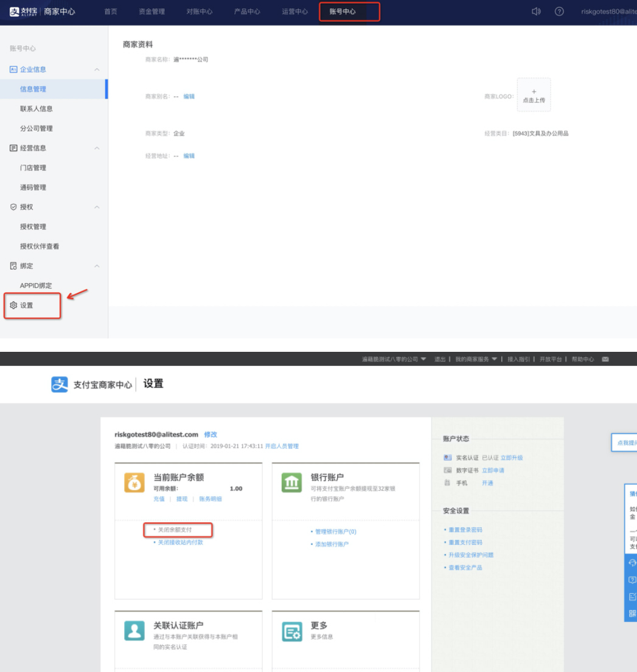Click the 关联认证账户 person icon
The width and height of the screenshot is (637, 672).
click(134, 631)
